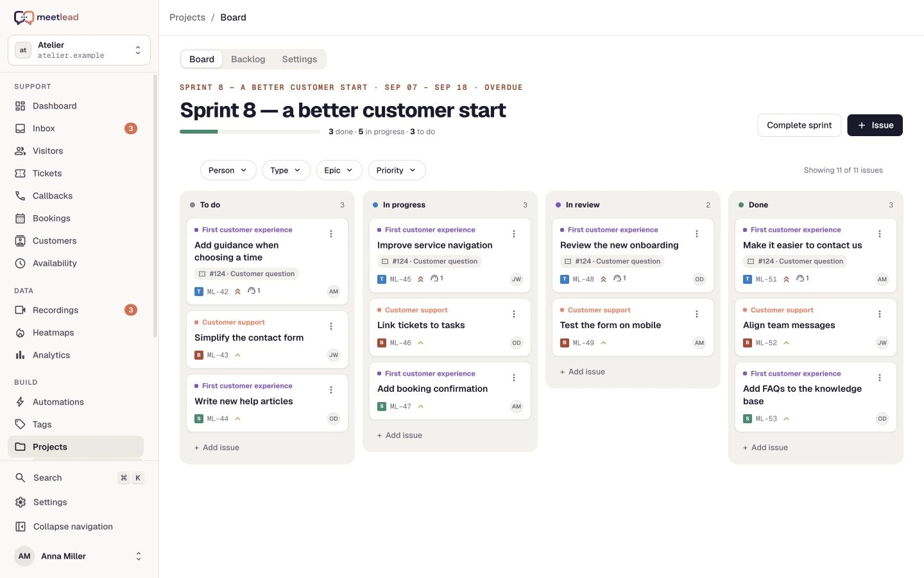Open the Atelier workspace switcher
The image size is (924, 578).
tap(79, 50)
